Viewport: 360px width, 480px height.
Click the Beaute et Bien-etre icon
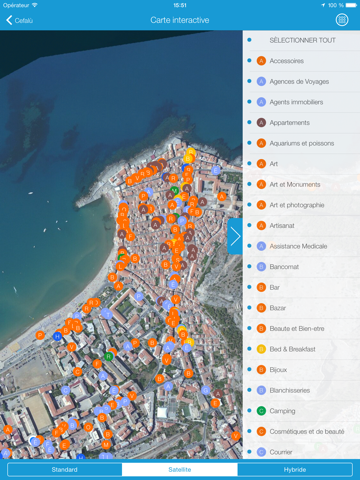[x=261, y=329]
